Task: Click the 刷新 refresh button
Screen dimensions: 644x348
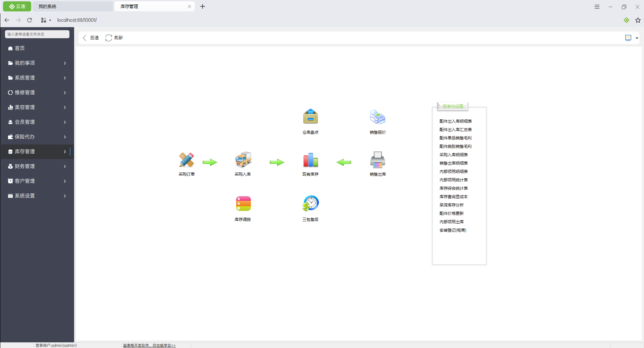Action: [x=114, y=38]
